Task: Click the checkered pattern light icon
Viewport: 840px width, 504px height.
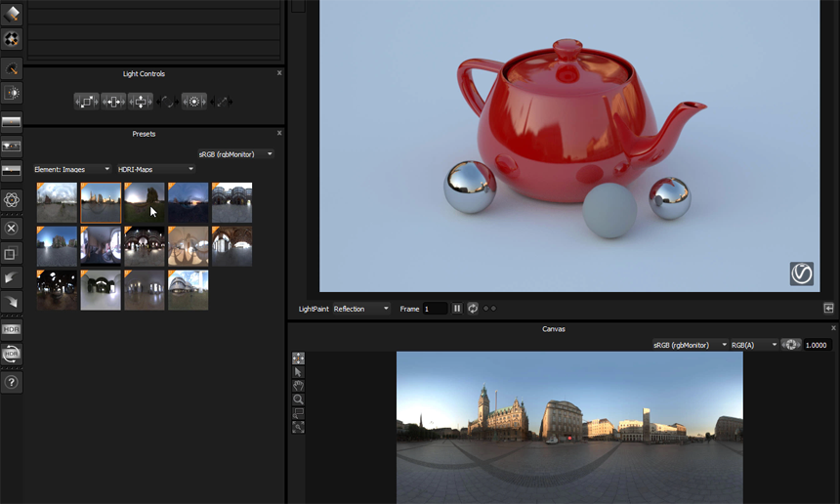Action: [x=12, y=38]
